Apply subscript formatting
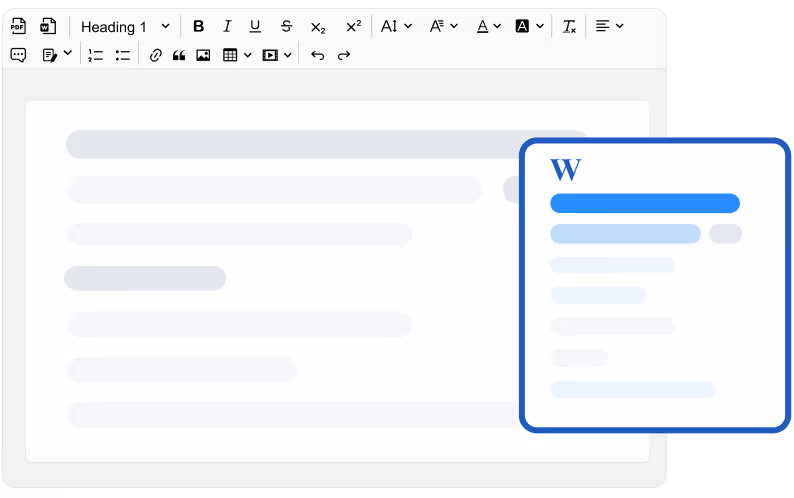The height and width of the screenshot is (498, 794). coord(318,27)
